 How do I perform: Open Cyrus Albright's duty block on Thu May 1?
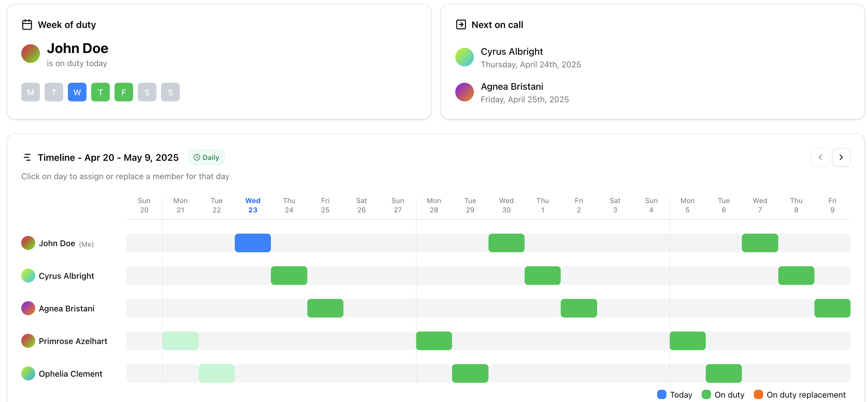coord(542,276)
